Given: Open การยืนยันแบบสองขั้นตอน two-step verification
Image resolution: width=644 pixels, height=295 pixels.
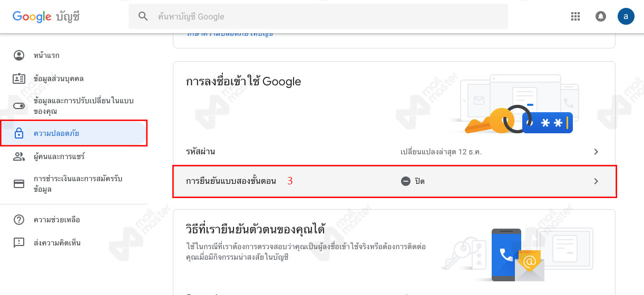Looking at the screenshot, I should 394,181.
